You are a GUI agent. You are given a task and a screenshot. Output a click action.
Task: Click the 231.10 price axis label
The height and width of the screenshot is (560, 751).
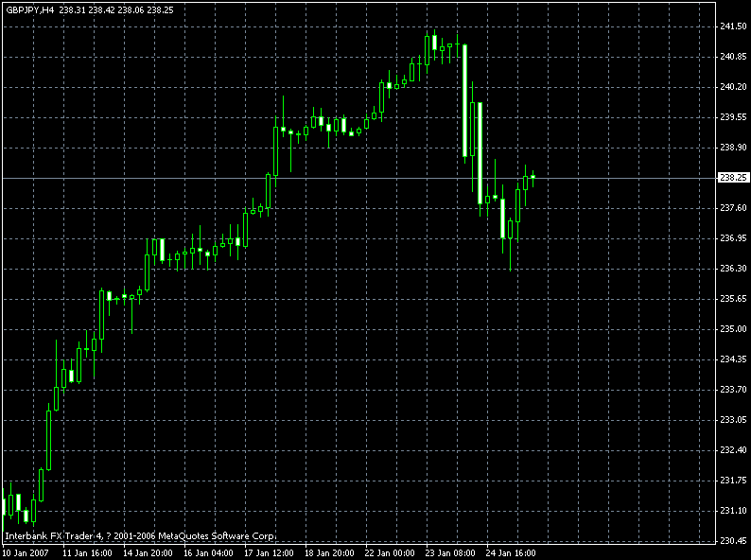(x=733, y=511)
